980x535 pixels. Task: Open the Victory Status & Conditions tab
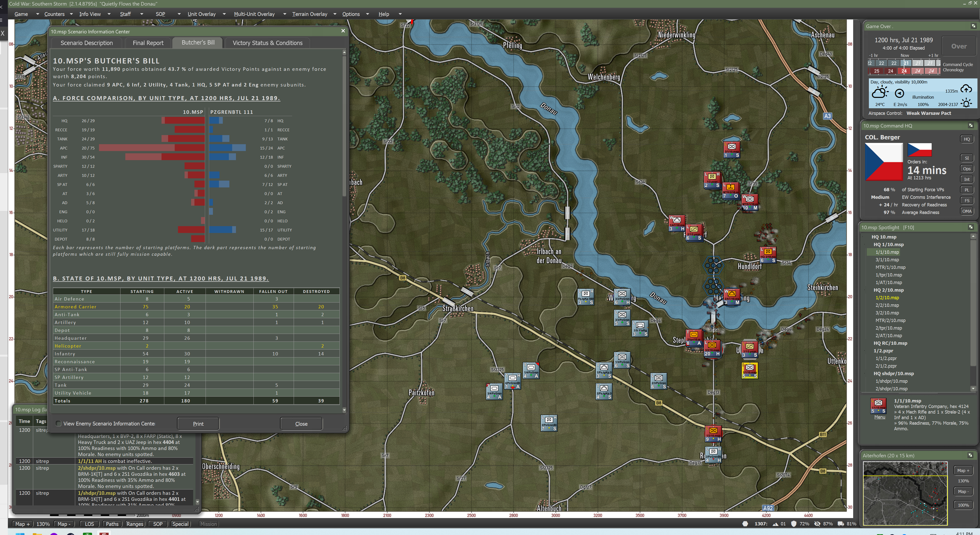(267, 43)
